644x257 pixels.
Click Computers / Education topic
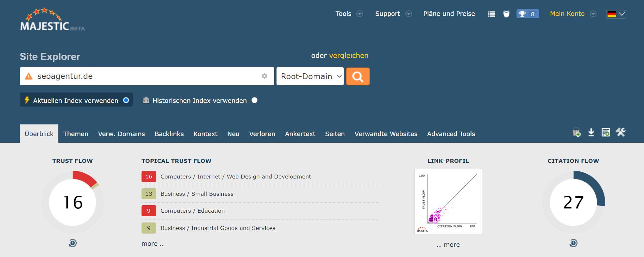192,211
